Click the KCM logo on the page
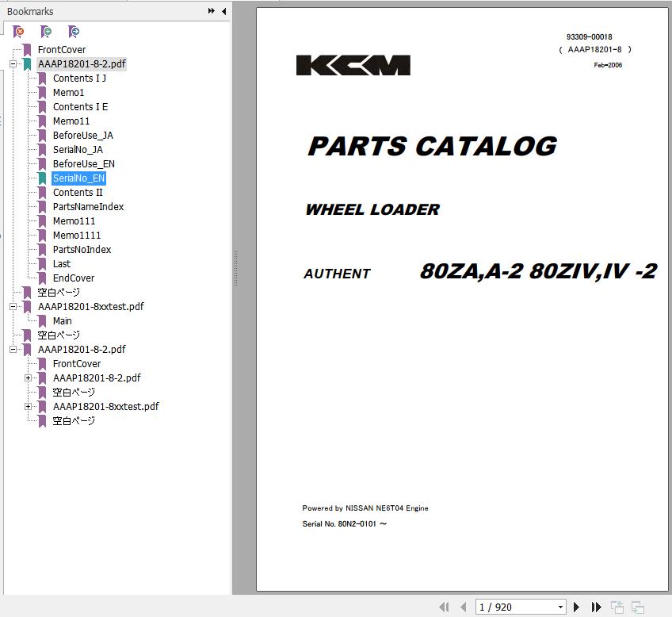This screenshot has width=672, height=617. tap(353, 65)
